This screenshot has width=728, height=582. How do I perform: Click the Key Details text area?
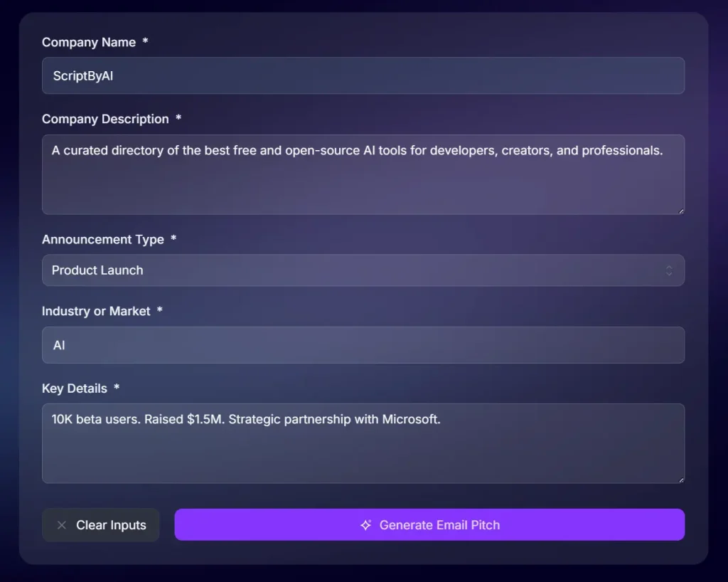(364, 443)
